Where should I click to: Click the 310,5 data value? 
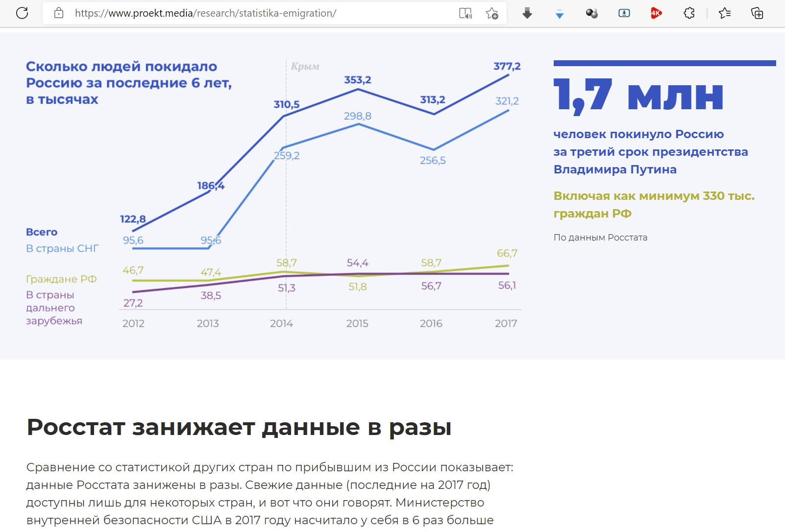point(287,104)
